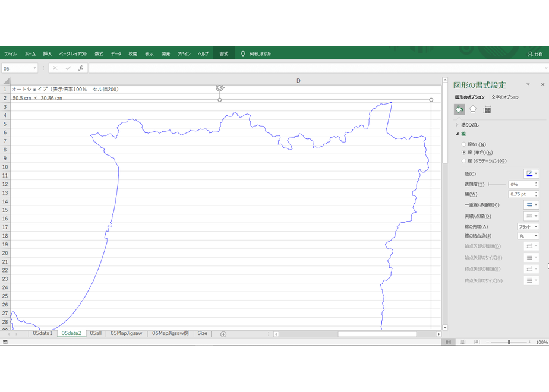Click the cancel X in formula bar
Screen dimensions: 549x392
pyautogui.click(x=55, y=68)
